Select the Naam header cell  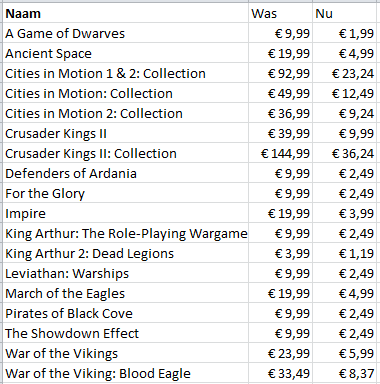tap(126, 13)
